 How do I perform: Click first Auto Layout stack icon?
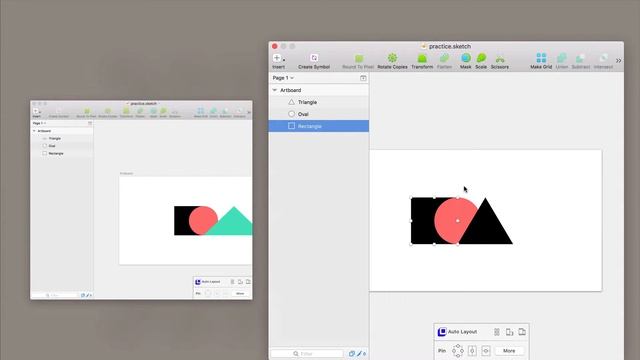(x=497, y=332)
